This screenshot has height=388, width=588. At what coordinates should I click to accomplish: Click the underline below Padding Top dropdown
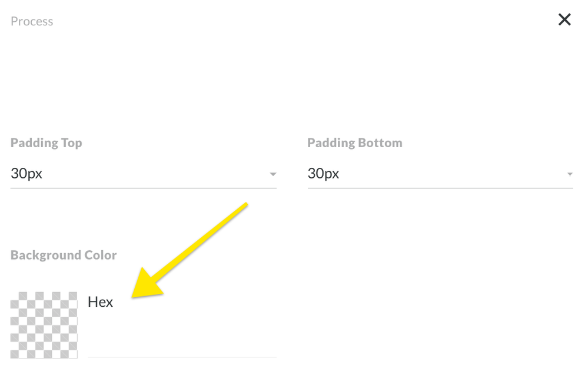[x=143, y=188]
